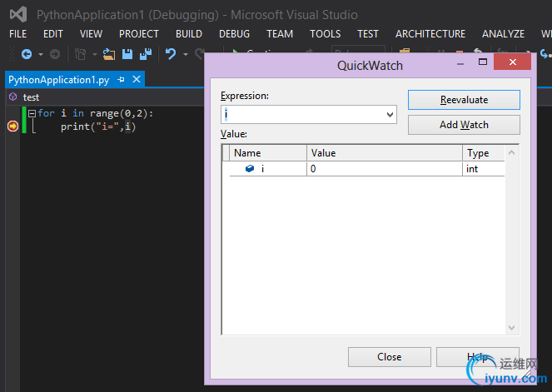Click the Save All icon
552x392 pixels.
click(146, 54)
